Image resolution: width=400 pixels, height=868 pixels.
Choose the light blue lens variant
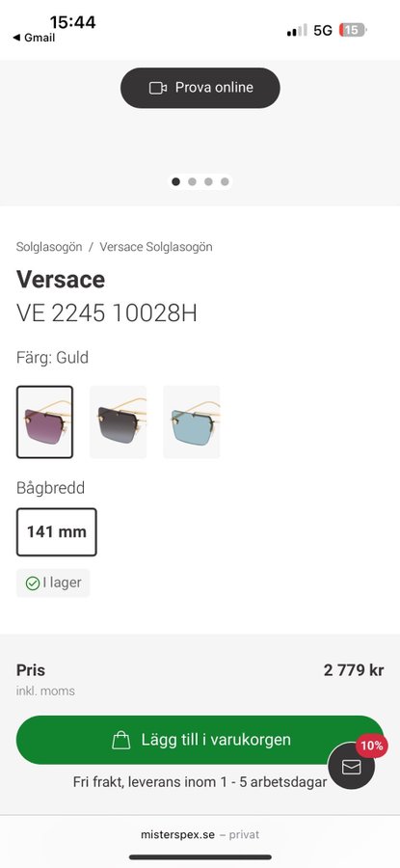[x=192, y=421]
